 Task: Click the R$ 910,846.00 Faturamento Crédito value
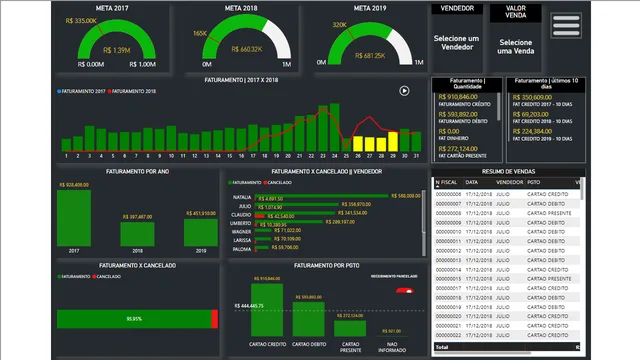(x=458, y=97)
